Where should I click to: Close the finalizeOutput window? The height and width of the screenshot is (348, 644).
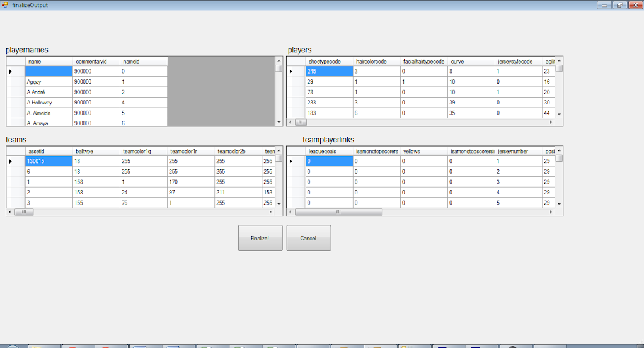[x=635, y=5]
